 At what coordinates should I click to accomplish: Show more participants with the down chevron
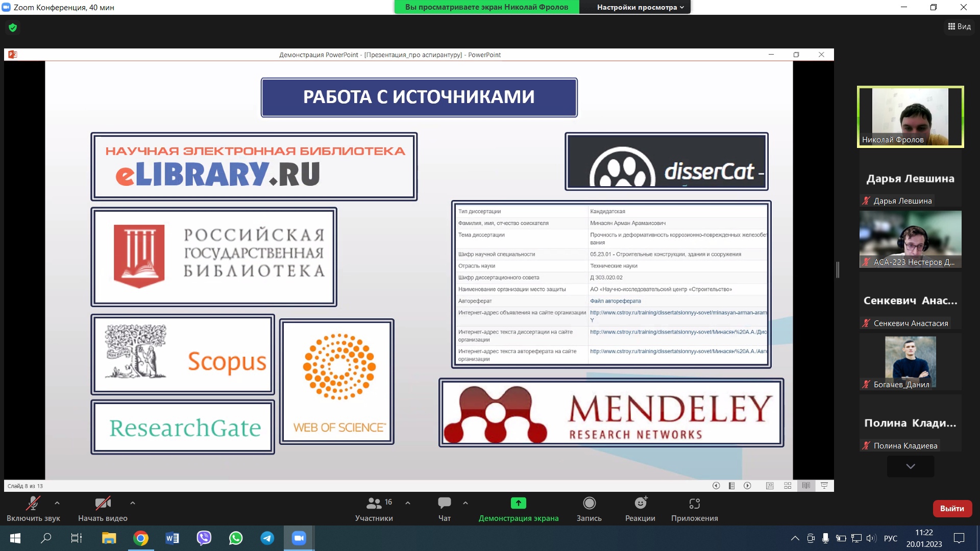(911, 466)
